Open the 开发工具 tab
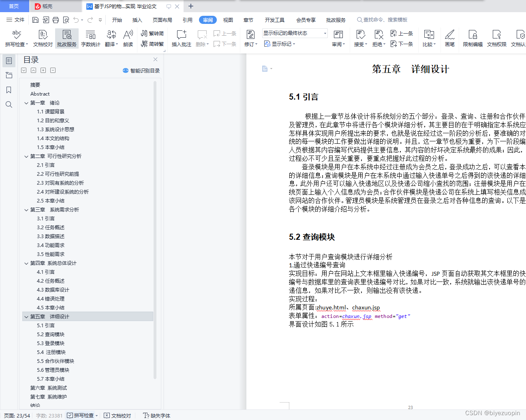 275,20
